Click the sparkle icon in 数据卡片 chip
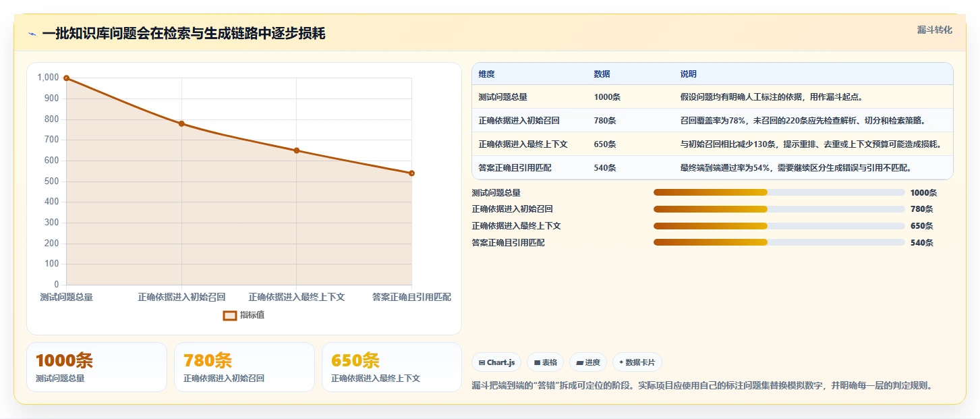 click(621, 362)
